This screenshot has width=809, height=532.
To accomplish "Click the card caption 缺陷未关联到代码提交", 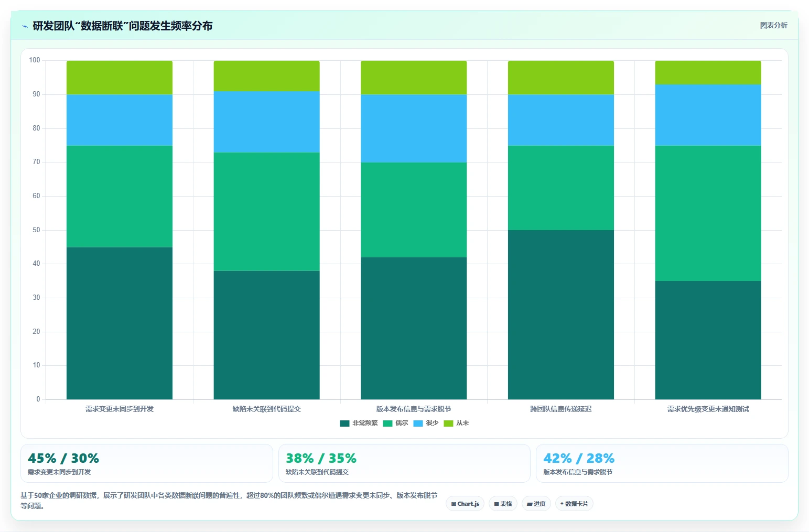I will click(x=317, y=472).
